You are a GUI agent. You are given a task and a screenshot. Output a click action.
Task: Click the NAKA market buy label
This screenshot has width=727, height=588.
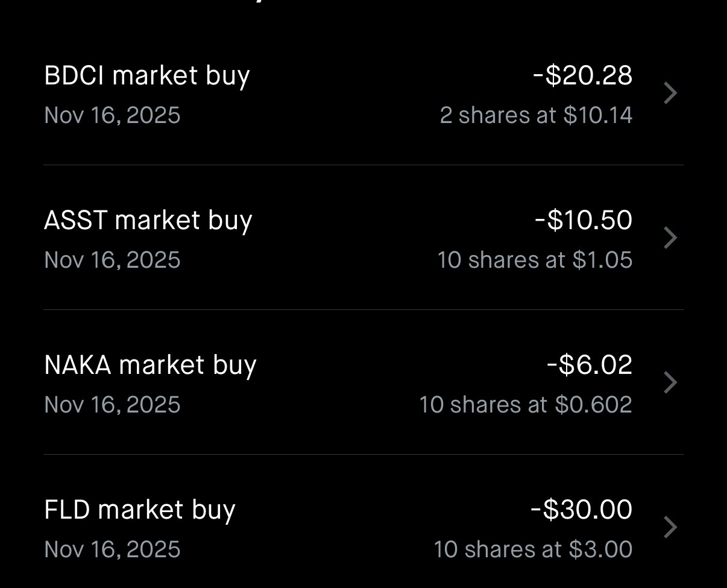point(151,365)
